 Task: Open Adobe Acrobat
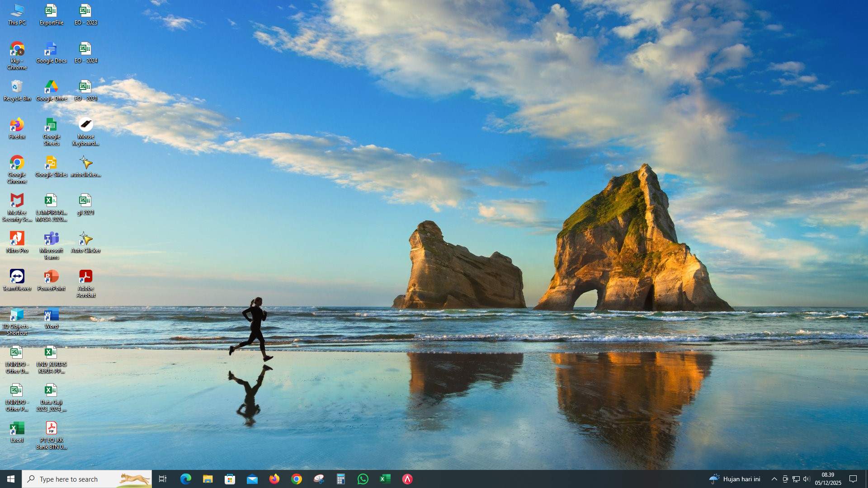(x=85, y=277)
